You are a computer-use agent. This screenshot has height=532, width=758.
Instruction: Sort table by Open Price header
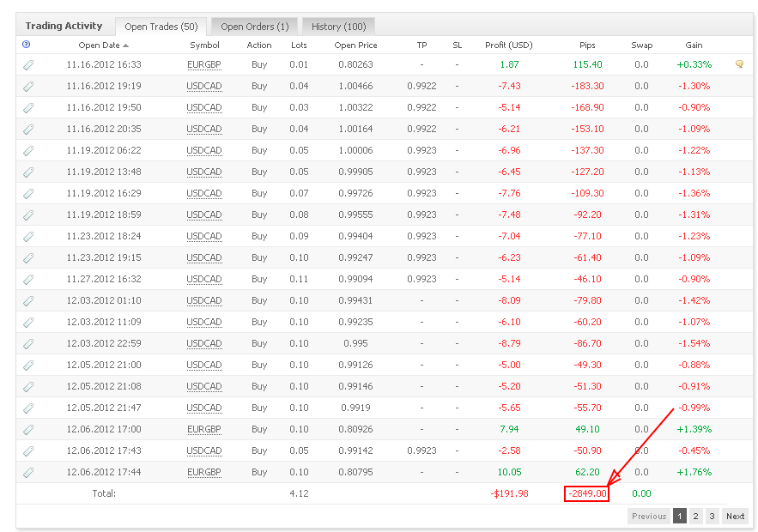[x=355, y=45]
